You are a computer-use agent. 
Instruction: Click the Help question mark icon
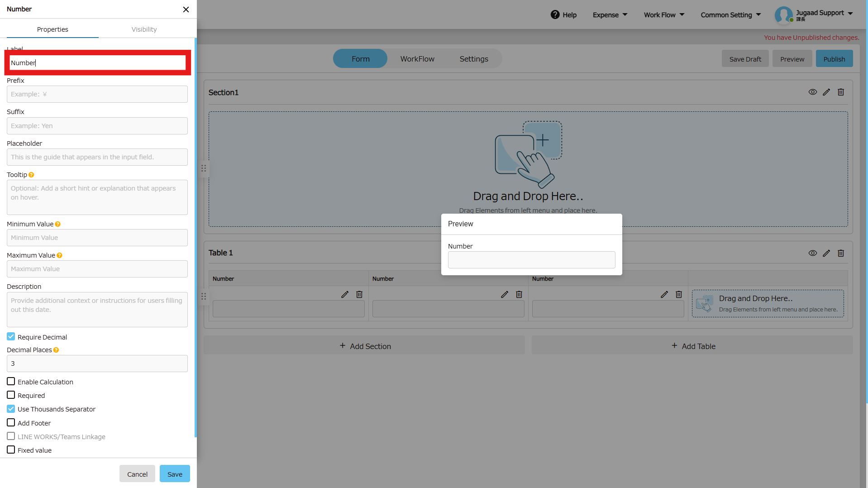point(555,14)
